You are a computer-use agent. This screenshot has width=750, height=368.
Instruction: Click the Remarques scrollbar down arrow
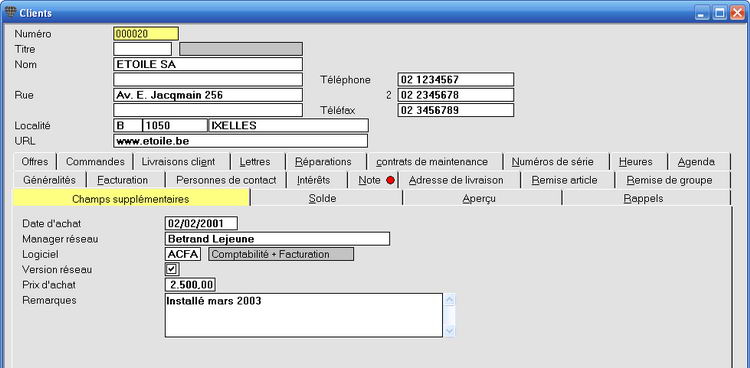450,331
